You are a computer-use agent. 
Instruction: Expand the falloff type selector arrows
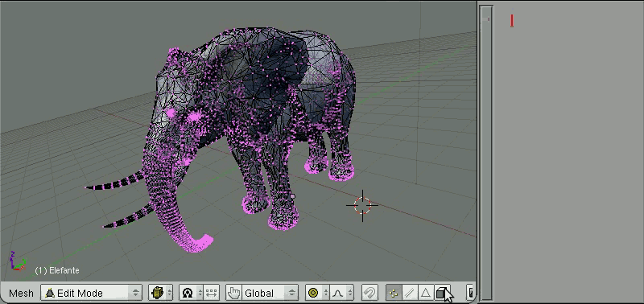pyautogui.click(x=350, y=293)
